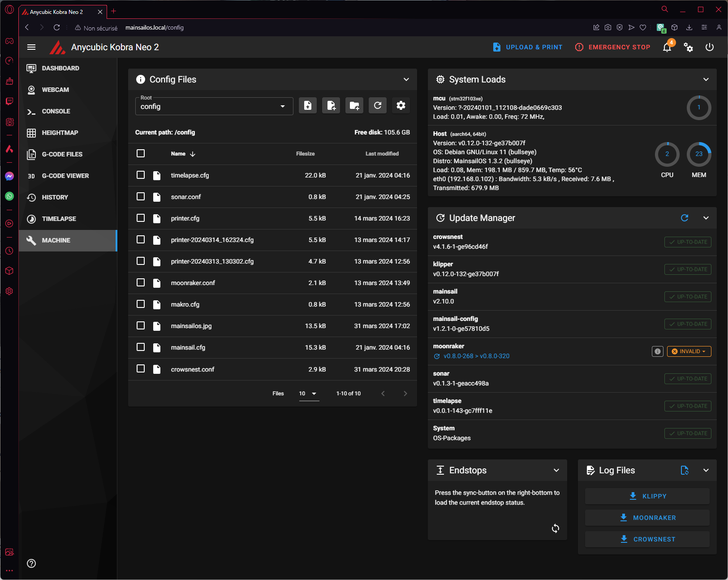The image size is (728, 580).
Task: Click the create new directory icon
Action: pos(354,105)
